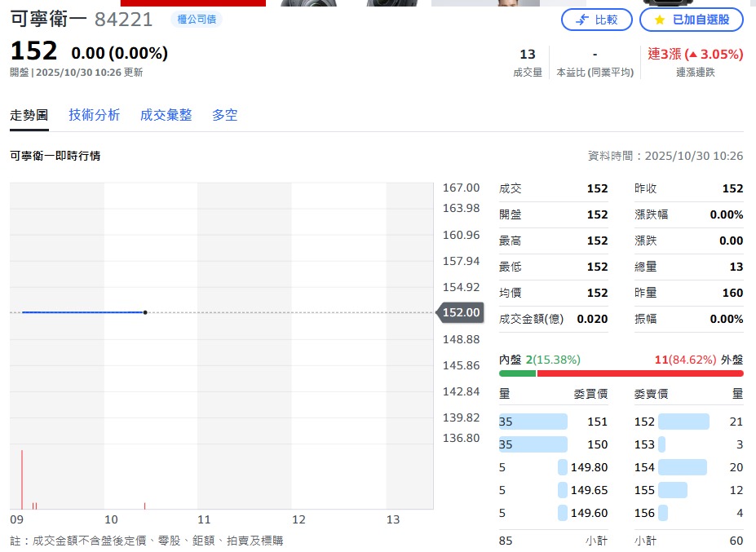Click the ask price 155 volume bar
Screen dimensions: 756x552
tap(672, 490)
